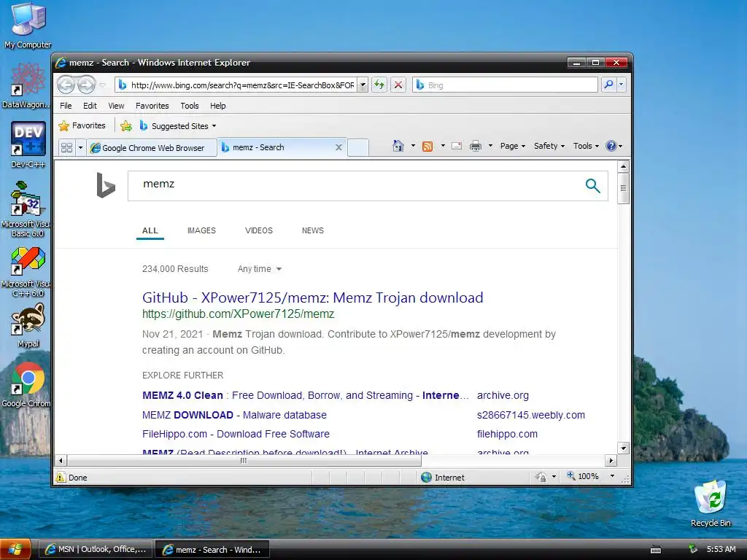The image size is (747, 560).
Task: Close the memz - Search tab
Action: pos(338,147)
